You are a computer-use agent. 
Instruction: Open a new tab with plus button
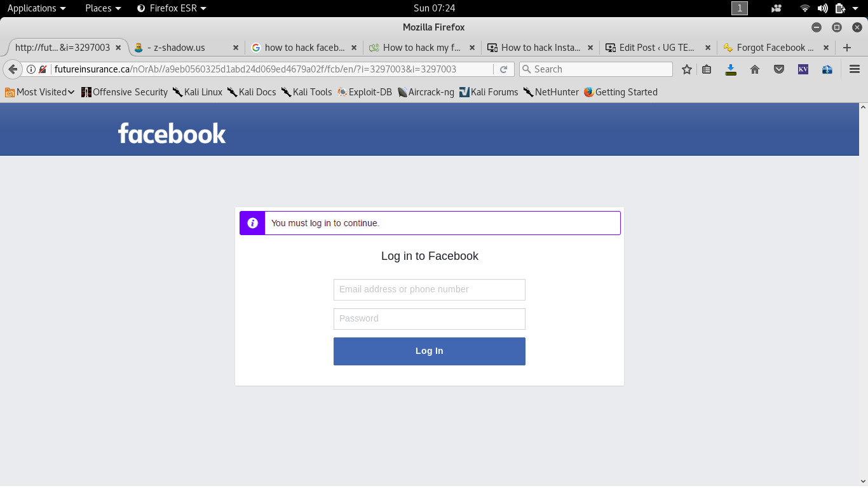[x=846, y=48]
